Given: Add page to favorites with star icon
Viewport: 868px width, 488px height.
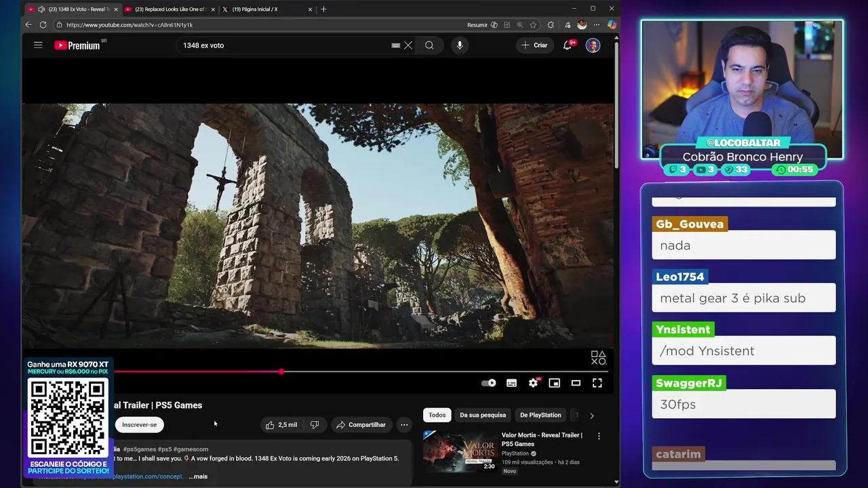Looking at the screenshot, I should (533, 25).
